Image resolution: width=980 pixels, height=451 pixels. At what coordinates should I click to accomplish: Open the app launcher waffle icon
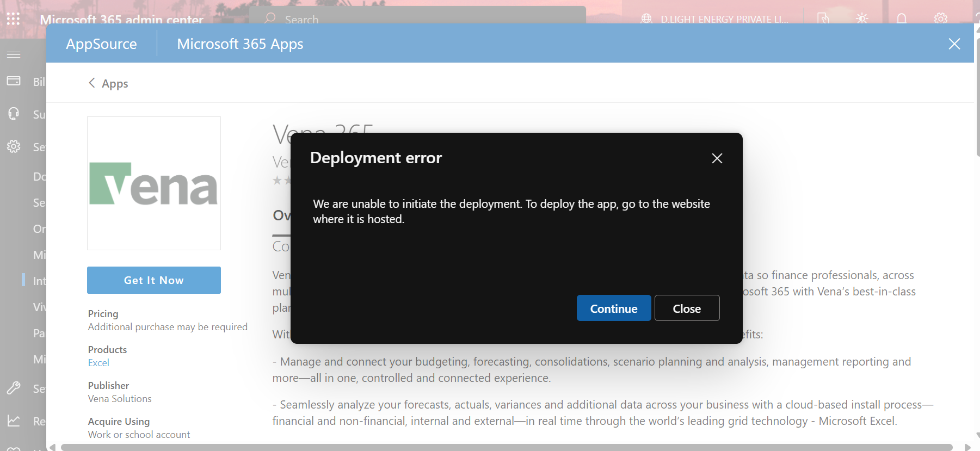(x=13, y=19)
